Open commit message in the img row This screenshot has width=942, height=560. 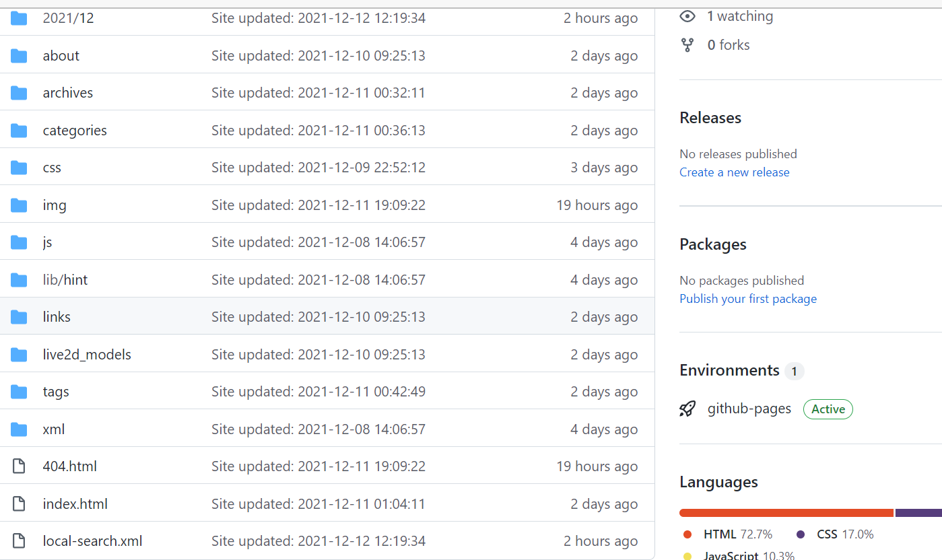point(318,205)
